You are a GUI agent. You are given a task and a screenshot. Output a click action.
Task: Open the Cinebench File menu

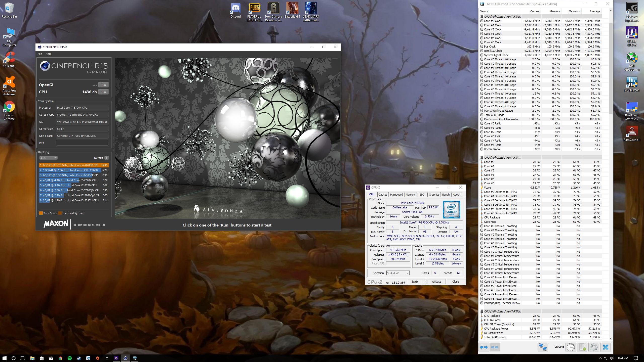point(40,54)
